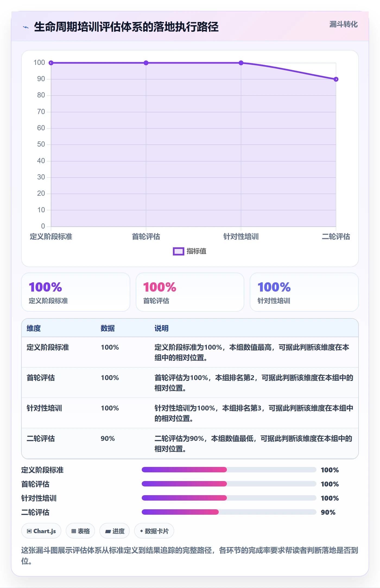
Task: Click the 首轮评估 label on the chart axis
Action: click(146, 236)
